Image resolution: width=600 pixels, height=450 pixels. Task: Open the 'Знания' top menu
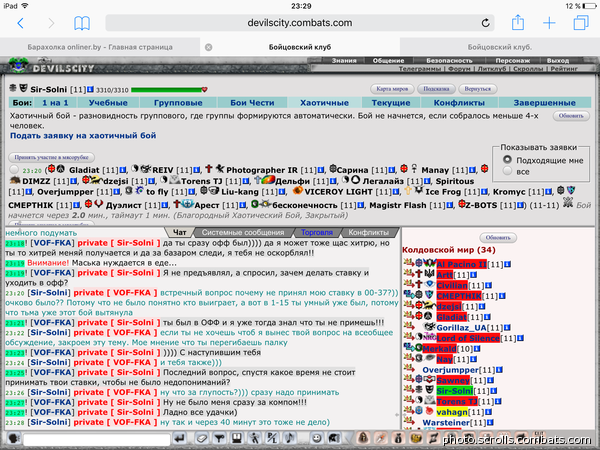pyautogui.click(x=344, y=60)
